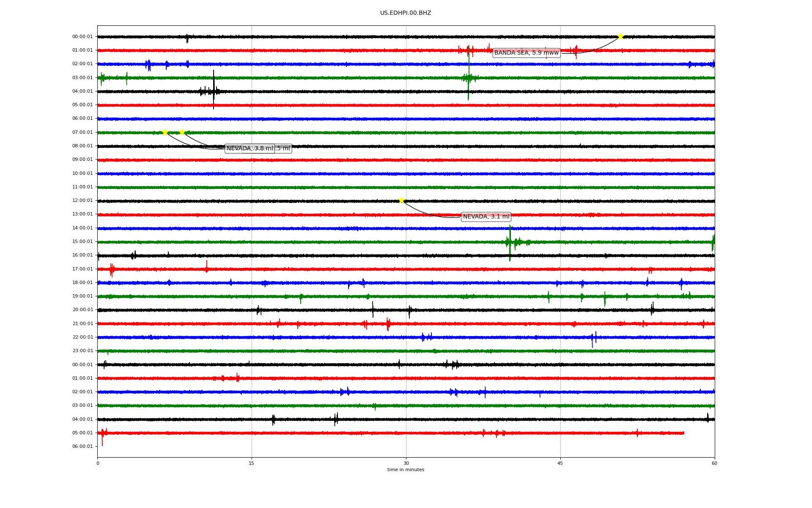Viewport: 812px width, 508px height.
Task: Click the plot title US.EDHPI.00.BHZ
Action: 406,13
